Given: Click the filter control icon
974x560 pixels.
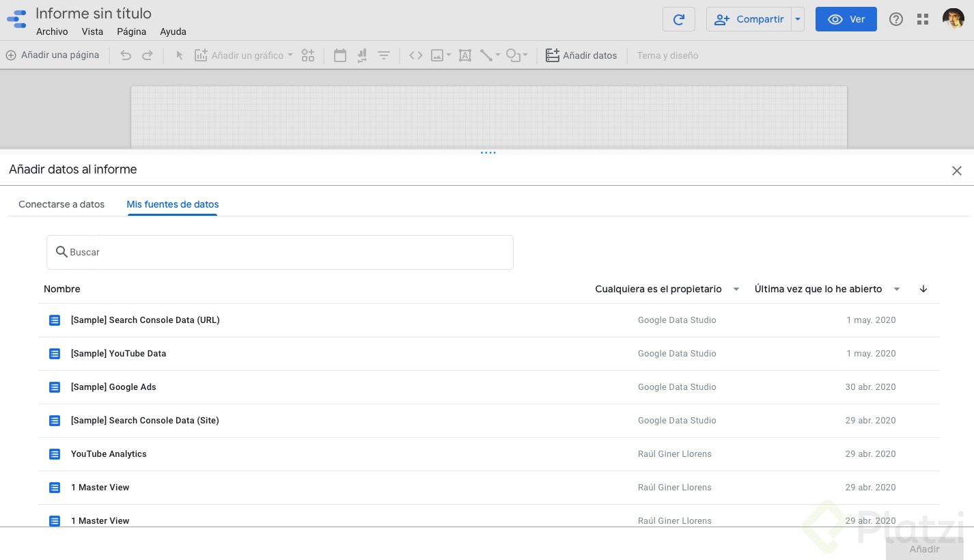Looking at the screenshot, I should [384, 55].
